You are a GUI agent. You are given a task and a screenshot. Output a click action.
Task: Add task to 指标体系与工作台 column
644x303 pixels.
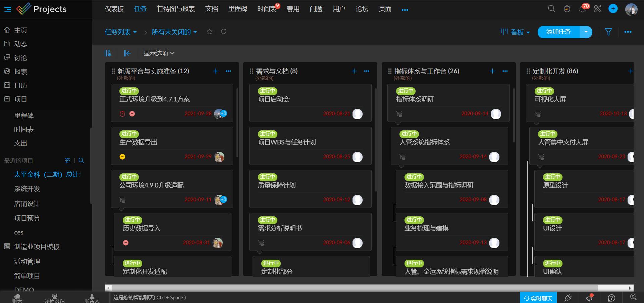(492, 71)
